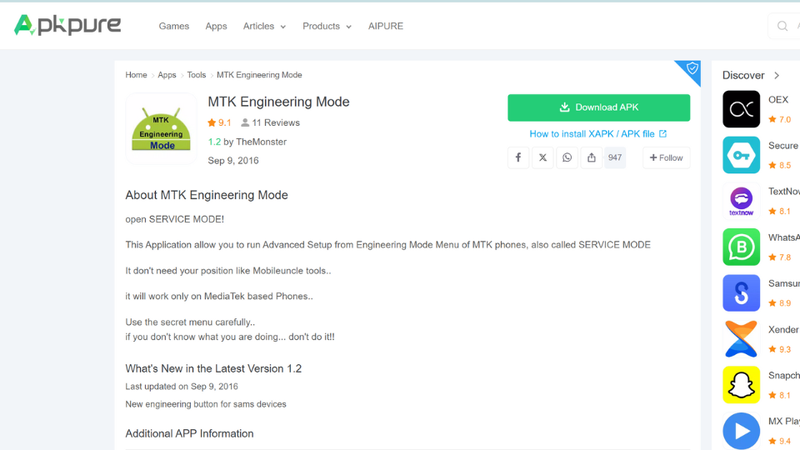Image resolution: width=800 pixels, height=450 pixels.
Task: Click the About MTK Engineering Mode heading
Action: (207, 195)
